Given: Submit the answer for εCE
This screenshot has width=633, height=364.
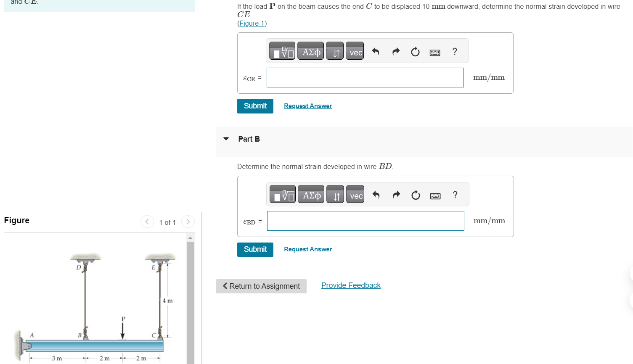Looking at the screenshot, I should click(255, 106).
